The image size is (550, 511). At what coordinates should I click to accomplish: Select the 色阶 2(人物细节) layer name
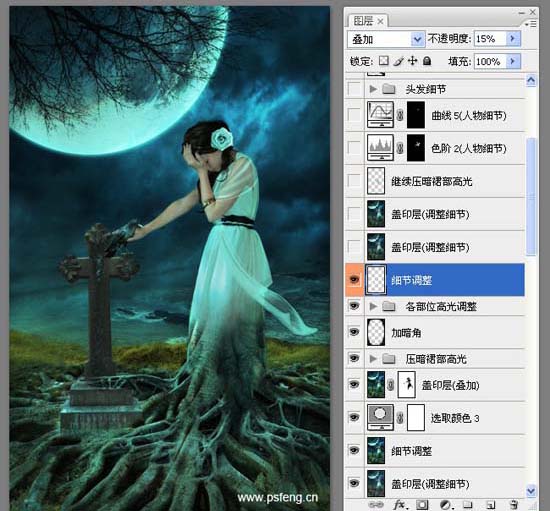click(x=469, y=148)
